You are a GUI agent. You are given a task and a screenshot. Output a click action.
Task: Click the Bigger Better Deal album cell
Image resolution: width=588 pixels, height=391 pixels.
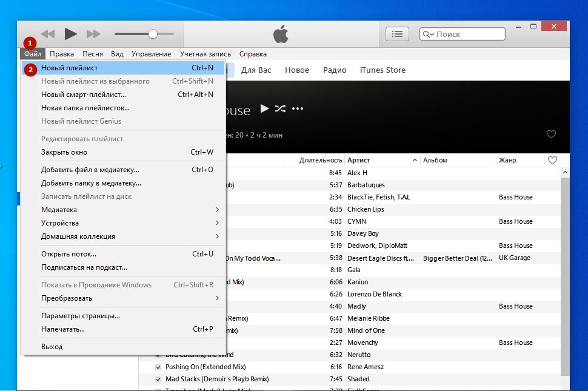tap(458, 258)
